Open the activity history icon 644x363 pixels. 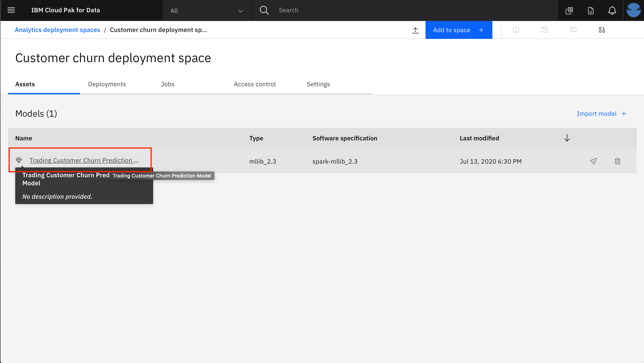pos(544,30)
